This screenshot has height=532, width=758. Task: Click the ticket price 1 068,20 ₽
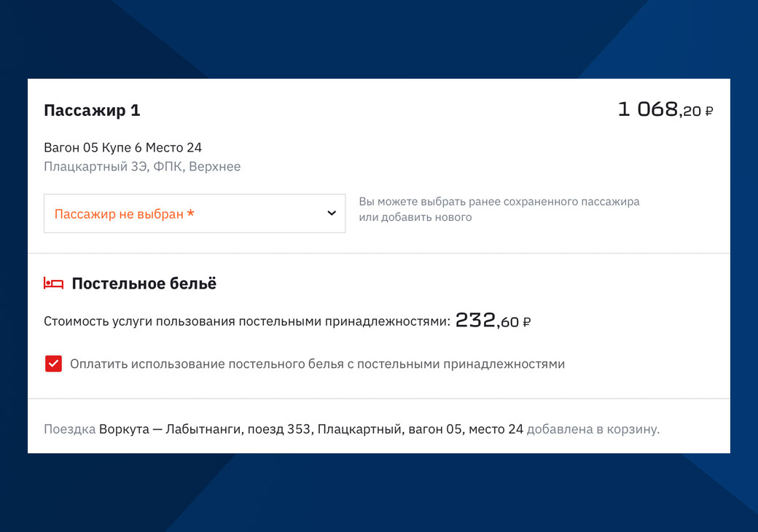665,110
